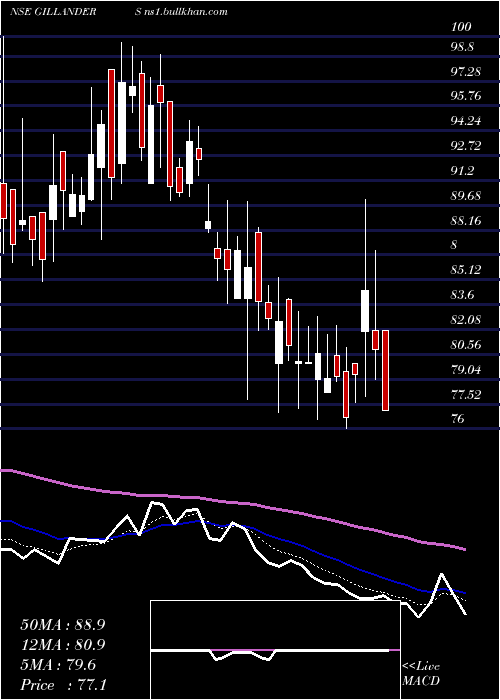Select the 5MA : 79.6 reading
Image resolution: width=500 pixels, height=700 pixels.
pyautogui.click(x=58, y=665)
